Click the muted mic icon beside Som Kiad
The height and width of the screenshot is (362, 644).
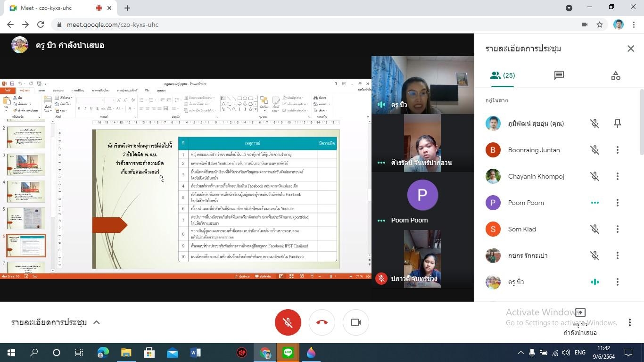click(x=594, y=229)
